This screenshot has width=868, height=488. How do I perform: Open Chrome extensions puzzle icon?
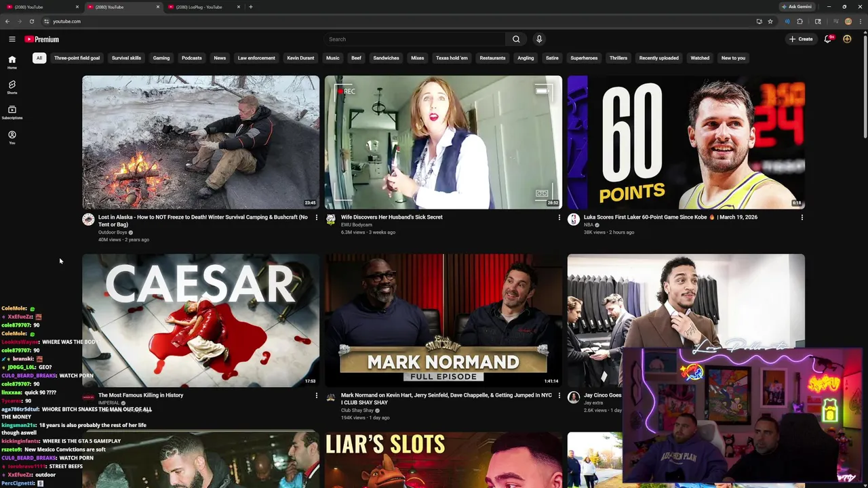[800, 21]
